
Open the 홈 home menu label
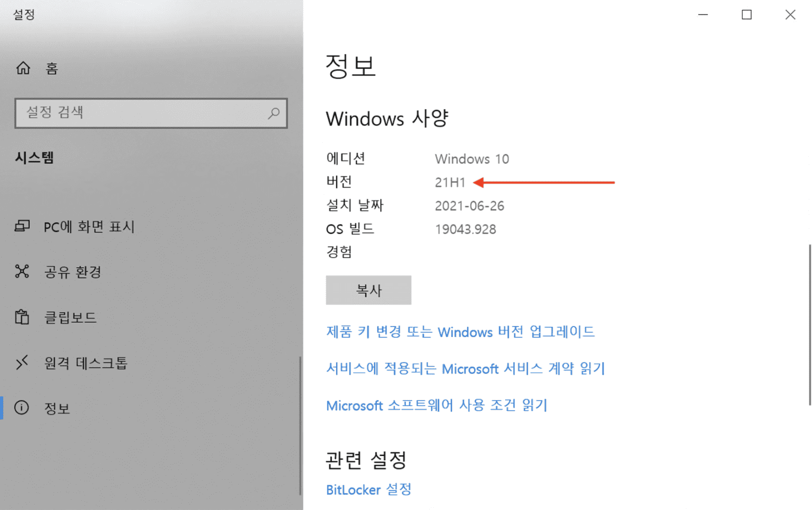[x=52, y=69]
